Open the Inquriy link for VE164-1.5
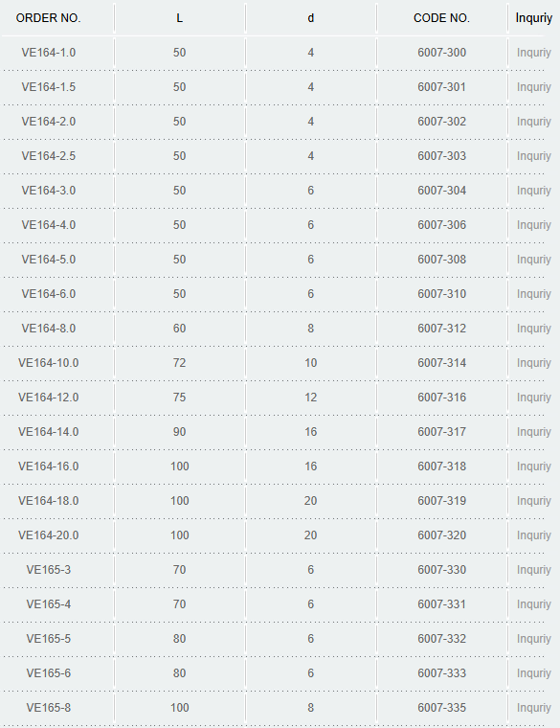This screenshot has height=728, width=560. click(x=533, y=87)
